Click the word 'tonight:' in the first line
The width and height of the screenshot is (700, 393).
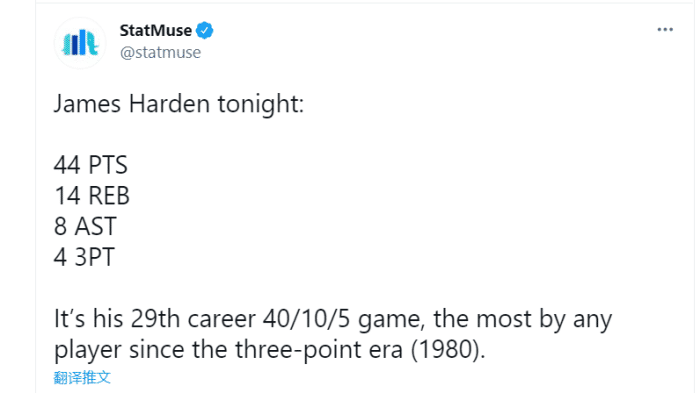[x=261, y=105]
